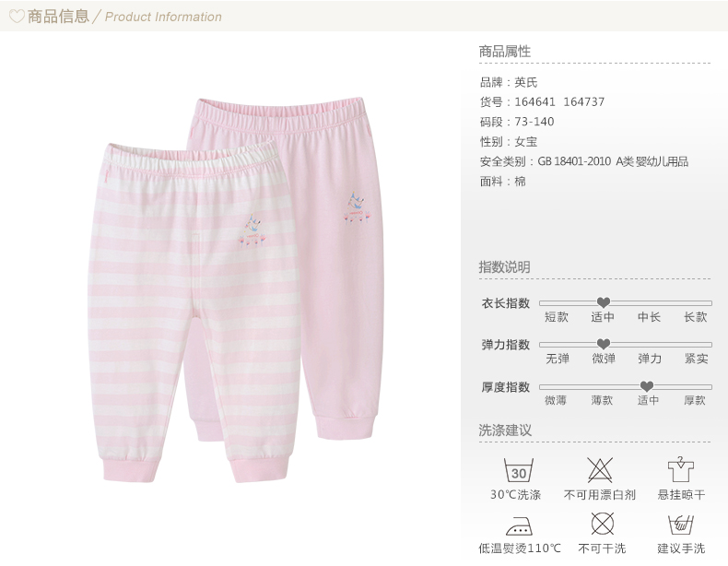
Task: Click the heart marker on 弹力指数 slider
Action: 603,344
